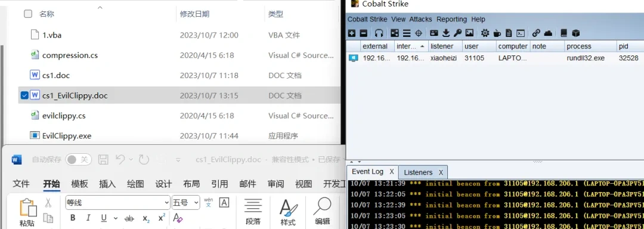Open the downloads arrow icon
The width and height of the screenshot is (644, 229).
[x=446, y=33]
